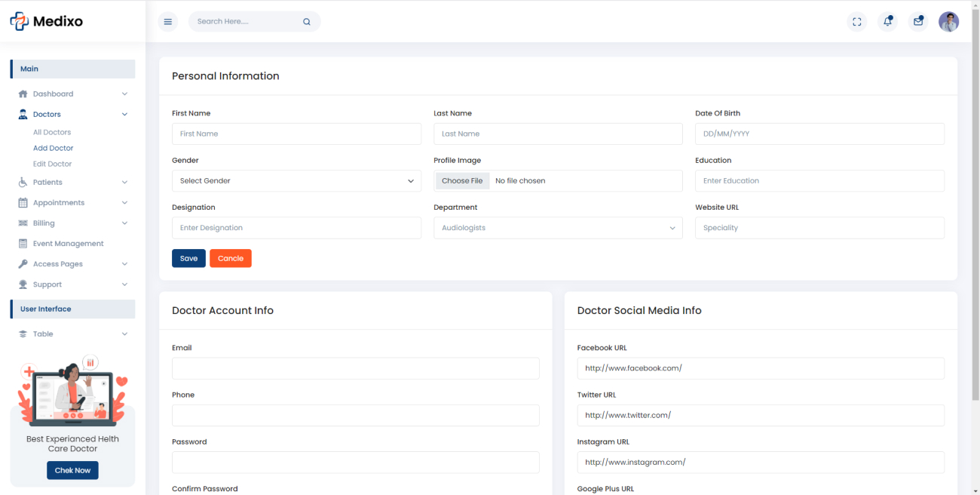Click the hamburger menu toggle icon

pyautogui.click(x=168, y=22)
